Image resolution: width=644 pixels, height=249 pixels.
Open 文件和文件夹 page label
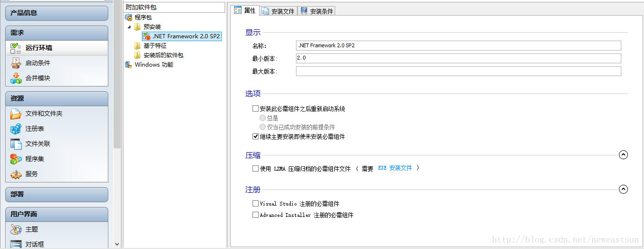[x=44, y=113]
